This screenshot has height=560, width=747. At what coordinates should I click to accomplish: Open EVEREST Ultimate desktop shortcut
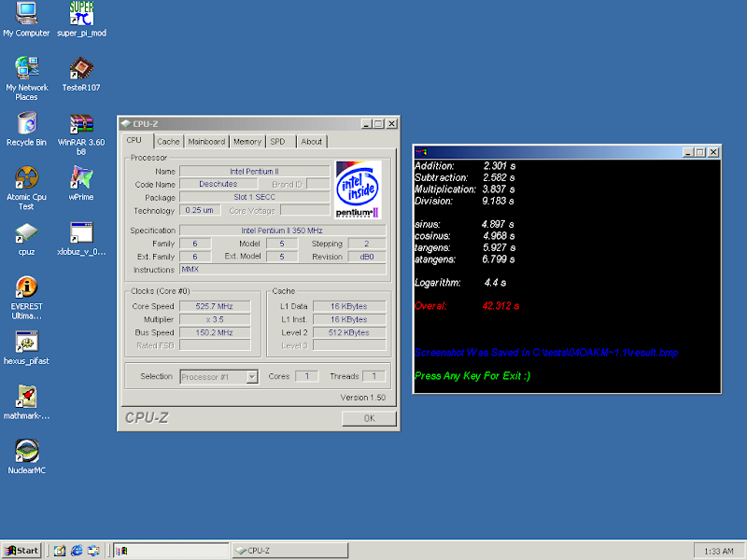(x=26, y=298)
